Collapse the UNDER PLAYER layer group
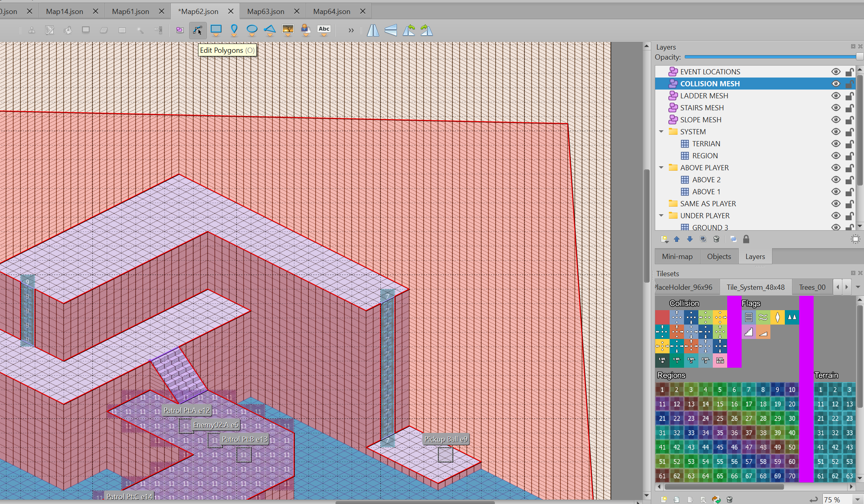This screenshot has width=864, height=504. (x=661, y=215)
